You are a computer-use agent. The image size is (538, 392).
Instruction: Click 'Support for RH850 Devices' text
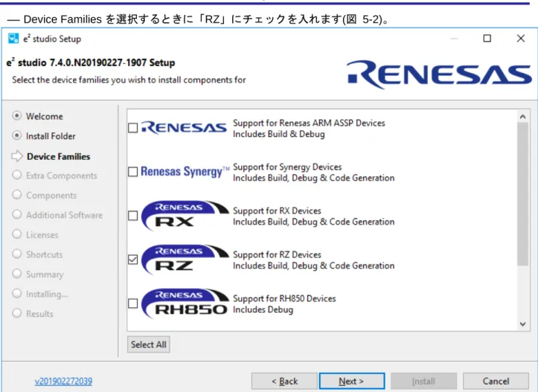pos(284,298)
